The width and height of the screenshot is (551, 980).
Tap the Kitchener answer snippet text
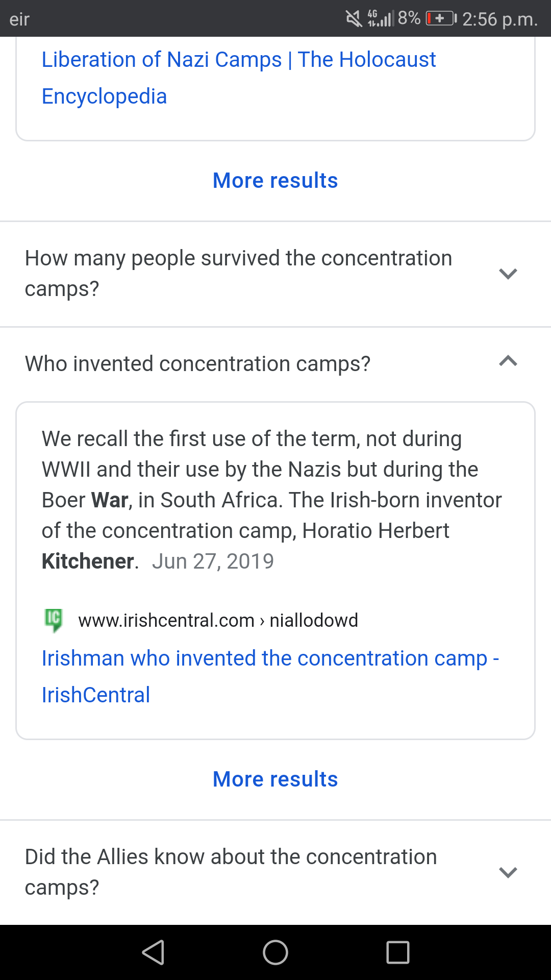pyautogui.click(x=271, y=500)
